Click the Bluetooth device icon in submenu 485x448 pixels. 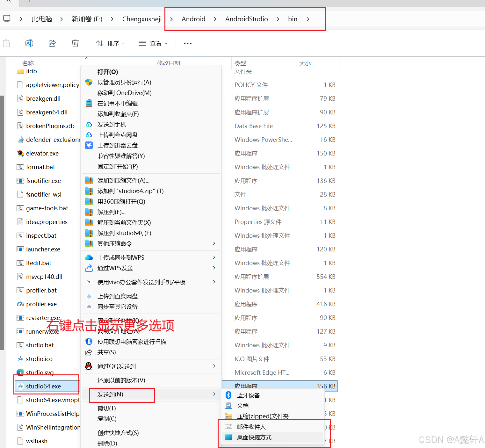point(228,395)
